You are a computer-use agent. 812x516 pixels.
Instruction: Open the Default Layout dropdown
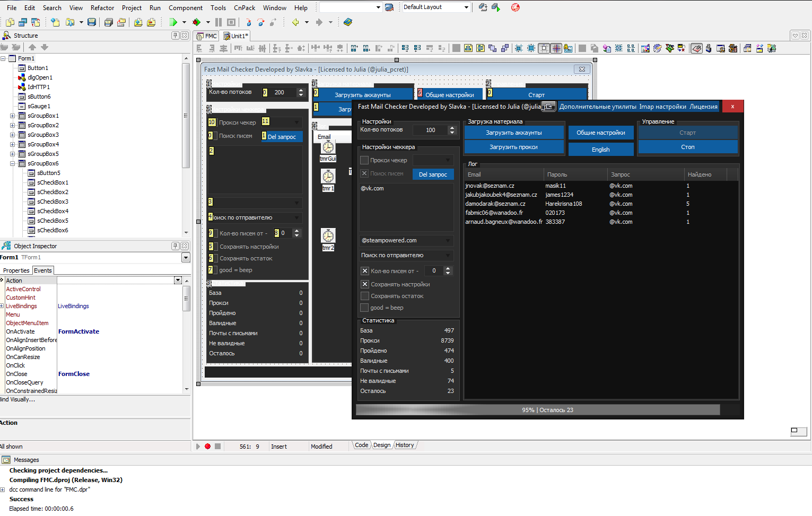466,7
